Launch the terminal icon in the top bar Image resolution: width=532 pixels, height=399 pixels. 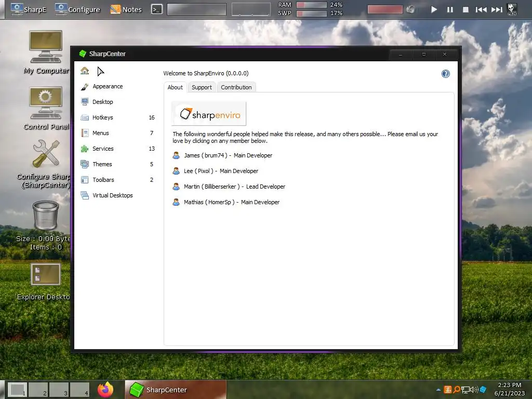point(156,9)
